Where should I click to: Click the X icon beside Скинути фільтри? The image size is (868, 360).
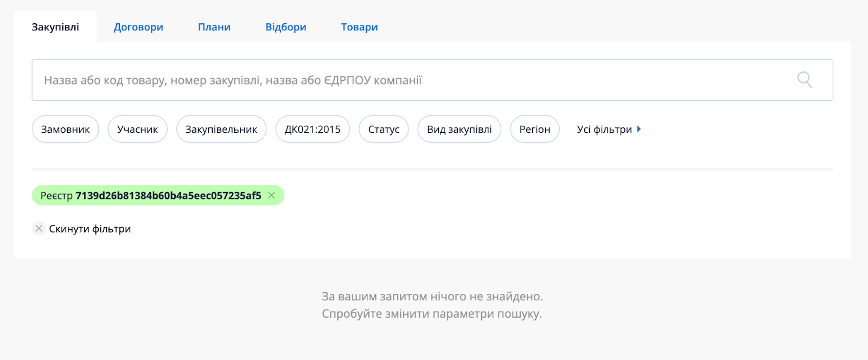point(39,229)
